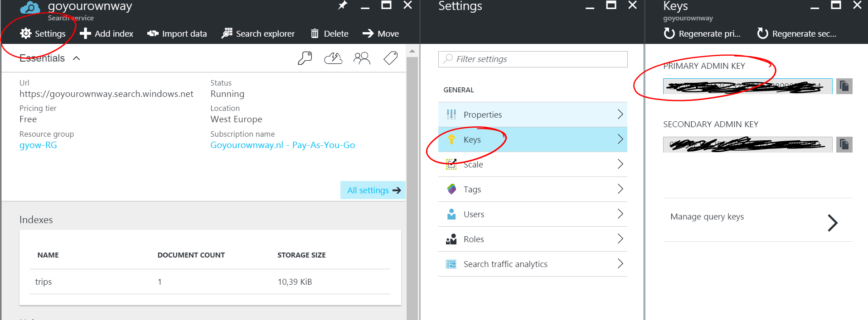Screen dimensions: 868x320
Task: Regenerate the primary admin key
Action: coord(702,33)
